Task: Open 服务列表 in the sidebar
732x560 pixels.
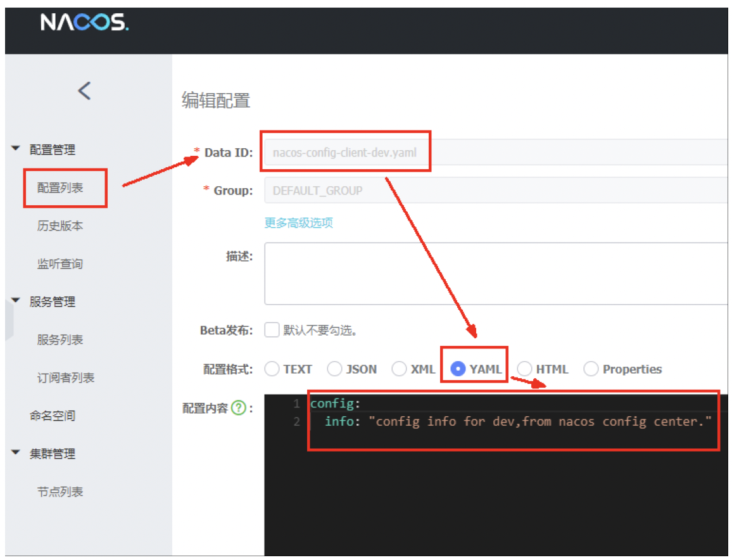Action: coord(60,340)
